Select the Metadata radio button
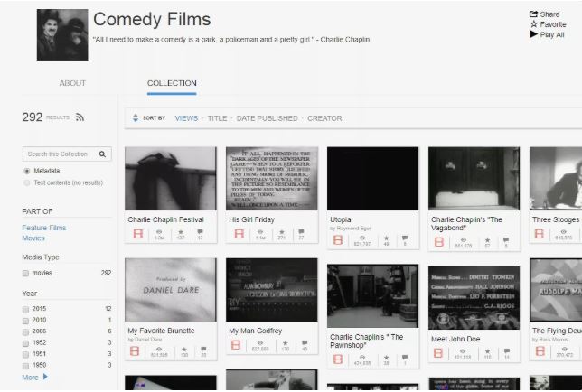Viewport: 582px width, 392px height. (27, 171)
